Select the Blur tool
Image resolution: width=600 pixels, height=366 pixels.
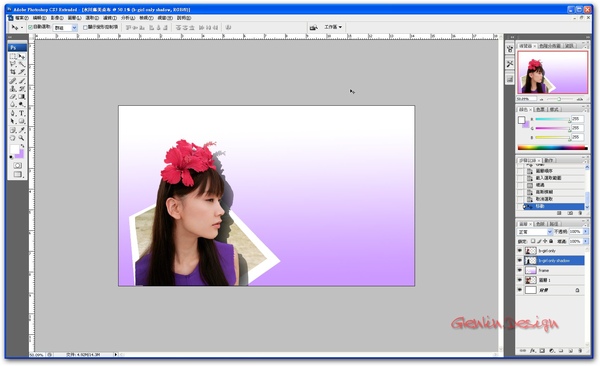coord(13,104)
